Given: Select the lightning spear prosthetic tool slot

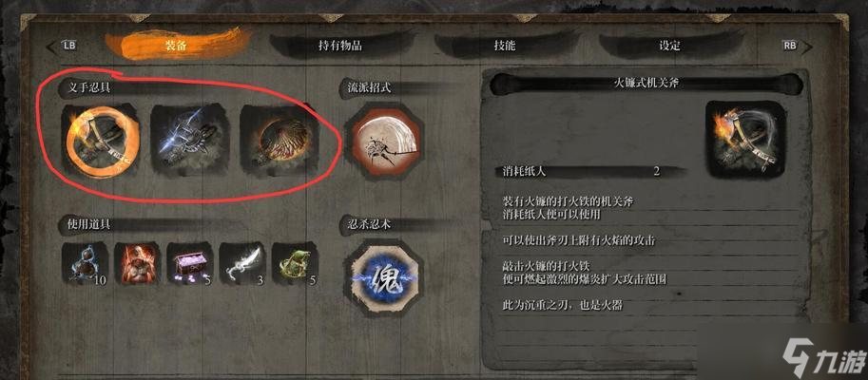Looking at the screenshot, I should (189, 139).
